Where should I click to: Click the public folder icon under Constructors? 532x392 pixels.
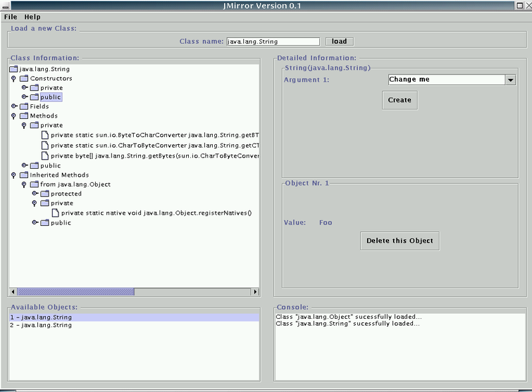35,97
